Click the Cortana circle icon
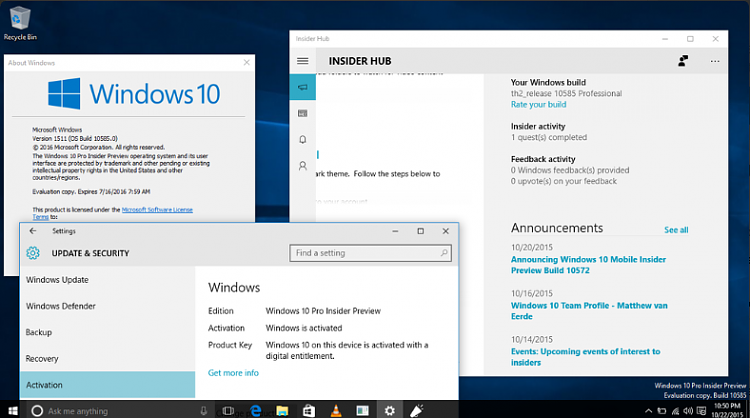The image size is (750, 418). tap(37, 411)
